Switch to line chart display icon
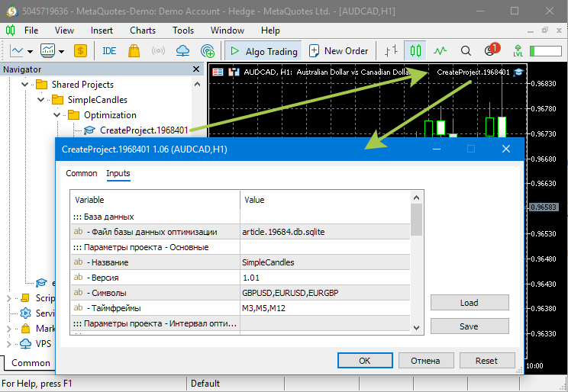This screenshot has height=392, width=568. pyautogui.click(x=441, y=51)
